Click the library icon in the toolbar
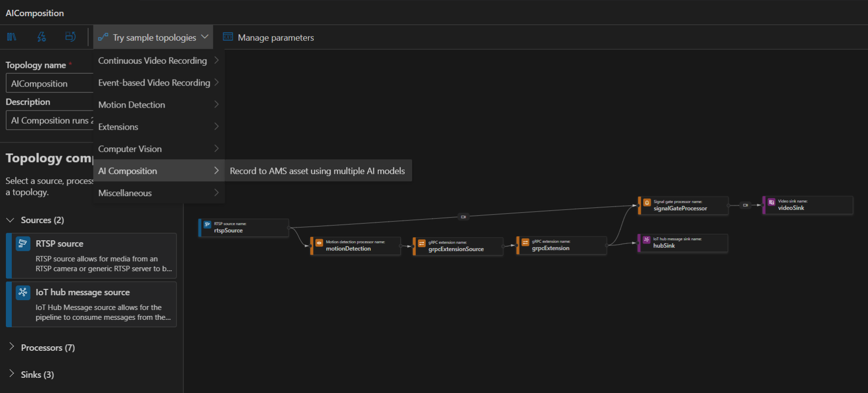Image resolution: width=868 pixels, height=393 pixels. tap(12, 37)
